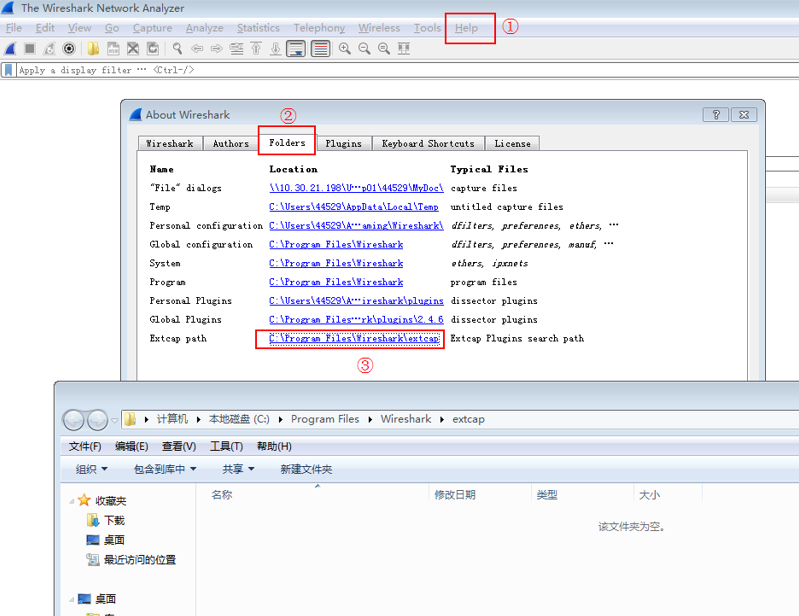Switch to Plugins tab
Image resolution: width=799 pixels, height=616 pixels.
[x=343, y=144]
